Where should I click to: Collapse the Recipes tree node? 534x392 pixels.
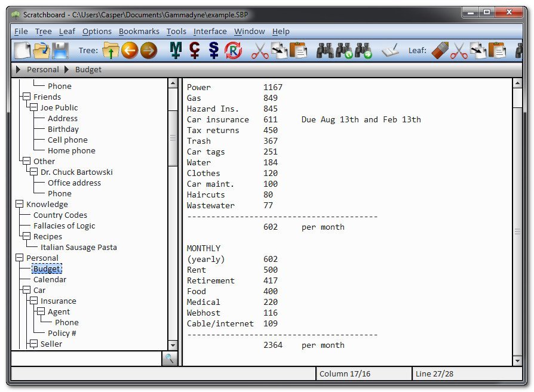coord(26,237)
